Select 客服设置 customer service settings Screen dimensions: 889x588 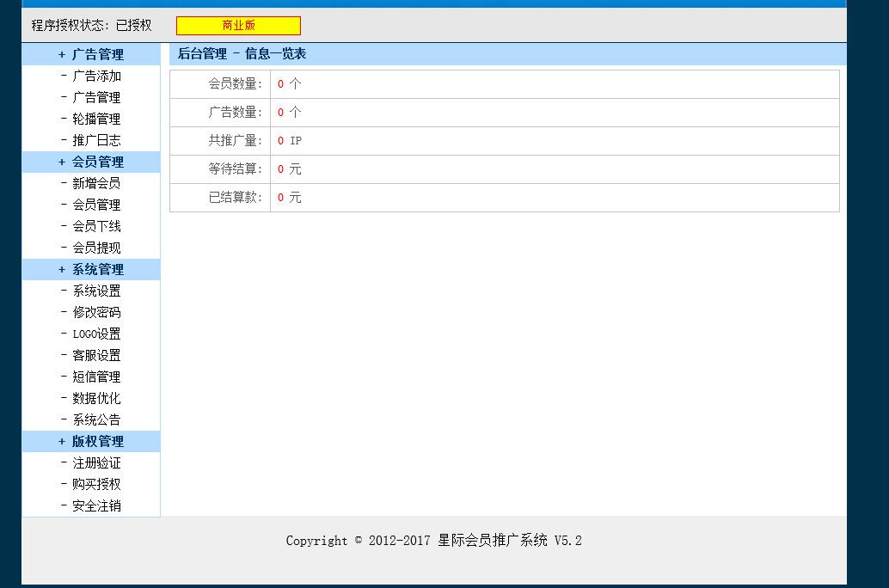(96, 355)
